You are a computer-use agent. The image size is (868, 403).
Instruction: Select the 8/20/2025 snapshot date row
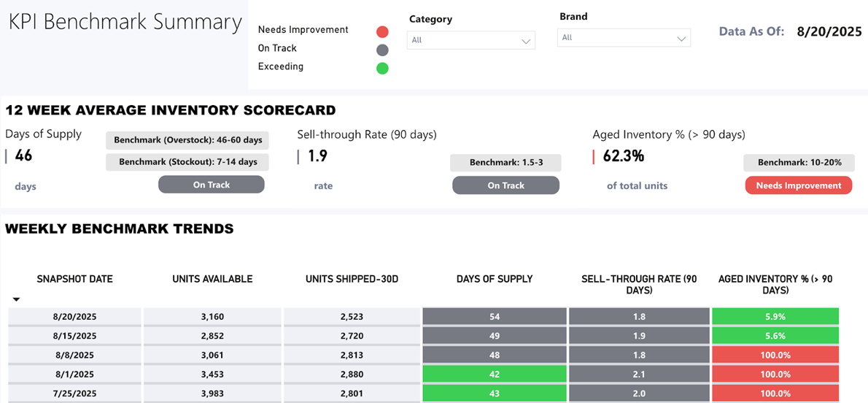[x=74, y=317]
